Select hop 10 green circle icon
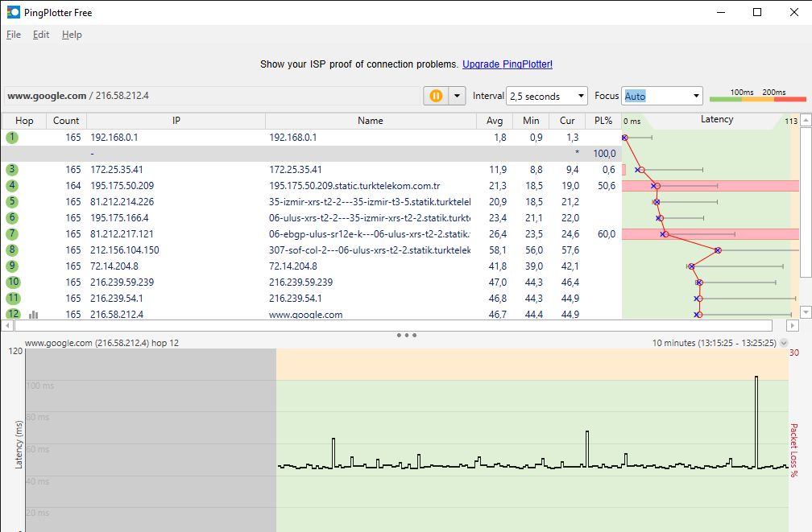The height and width of the screenshot is (532, 812). [13, 282]
